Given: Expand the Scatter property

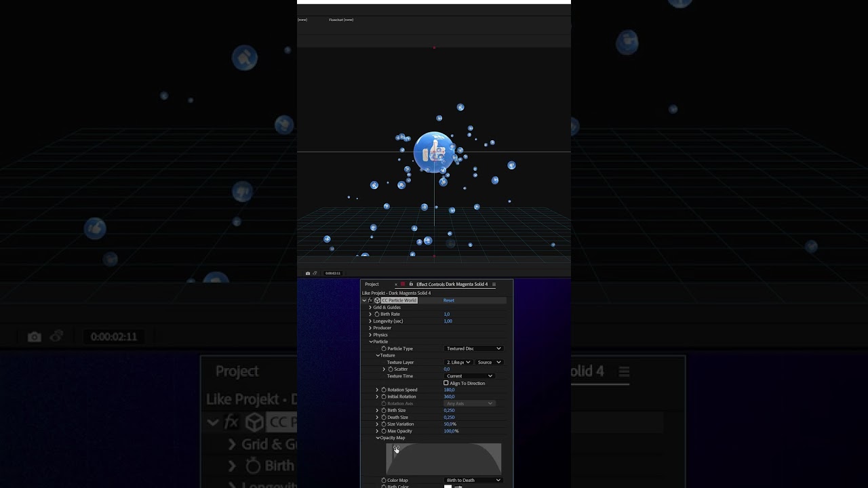Looking at the screenshot, I should click(384, 369).
